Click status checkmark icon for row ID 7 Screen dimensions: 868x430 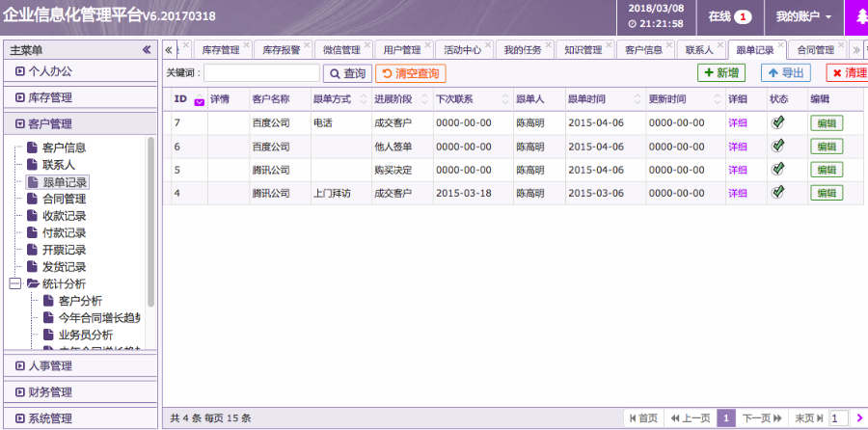[x=777, y=122]
